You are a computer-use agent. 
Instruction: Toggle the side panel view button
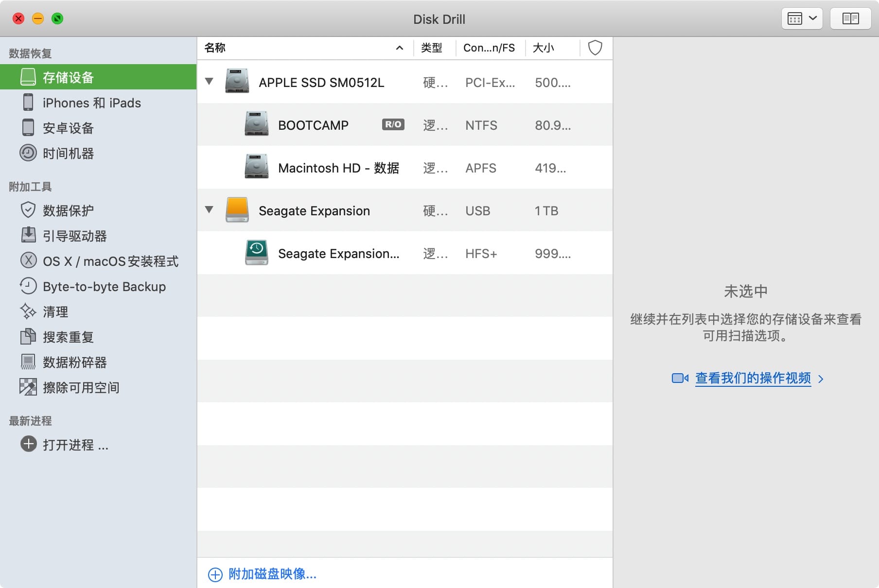(x=850, y=19)
